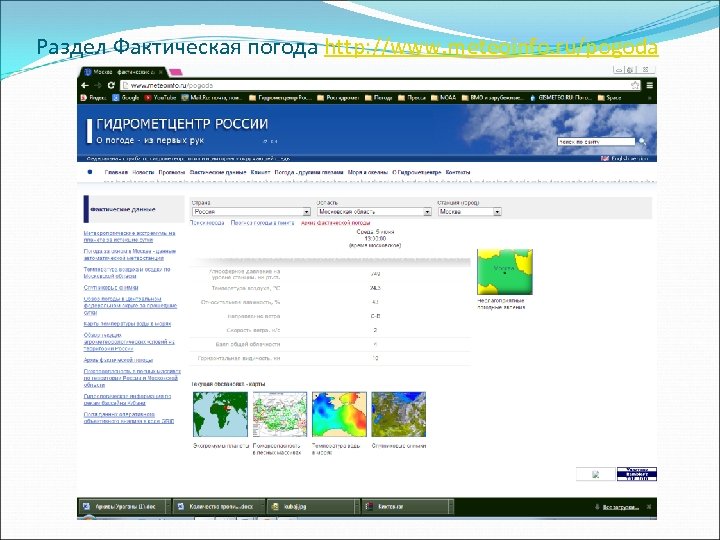Viewport: 720px width, 540px height.
Task: Reload the page with the refresh icon
Action: click(111, 85)
